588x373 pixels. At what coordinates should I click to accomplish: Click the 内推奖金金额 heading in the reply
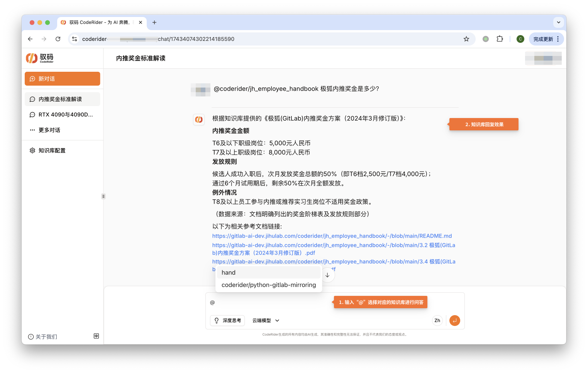(x=231, y=131)
